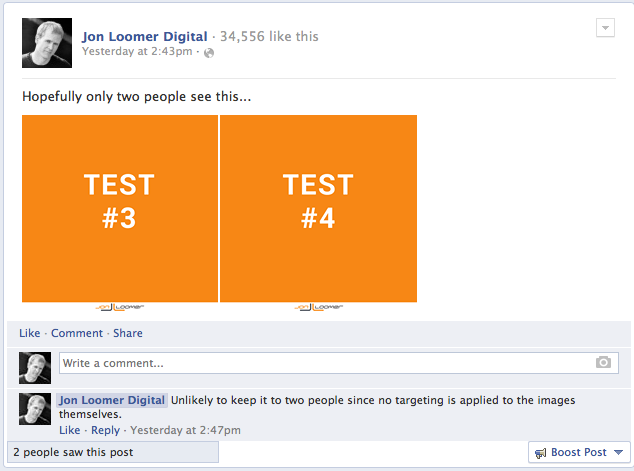The height and width of the screenshot is (471, 634).
Task: Like the post
Action: tap(30, 333)
